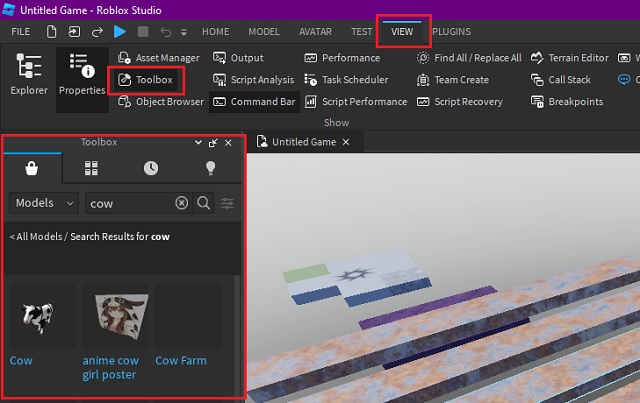640x403 pixels.
Task: Click the Cow model thumbnail
Action: (41, 317)
